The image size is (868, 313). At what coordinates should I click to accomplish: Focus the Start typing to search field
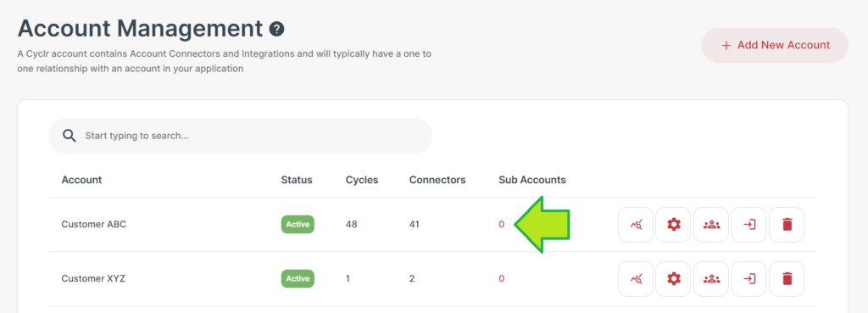tap(240, 136)
